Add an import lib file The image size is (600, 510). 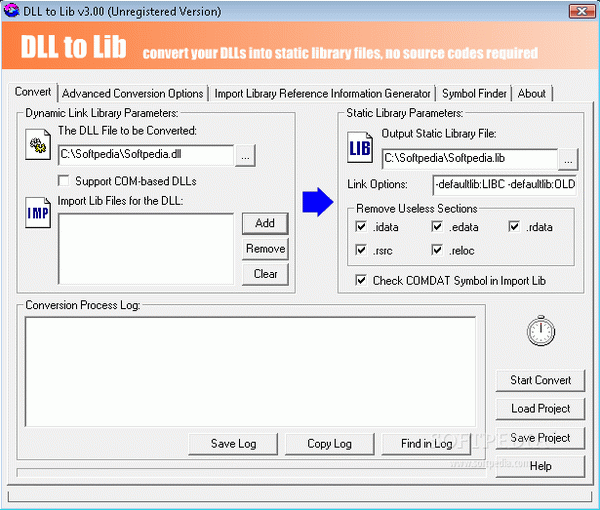point(265,223)
